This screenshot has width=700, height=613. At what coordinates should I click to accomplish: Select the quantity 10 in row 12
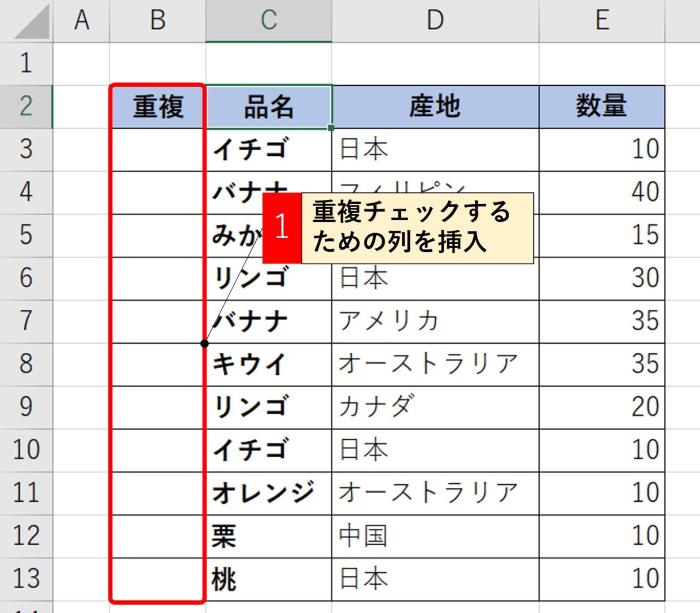(x=602, y=536)
